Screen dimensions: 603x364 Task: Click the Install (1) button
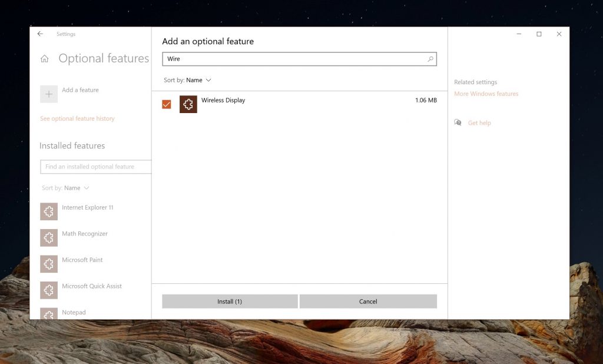click(230, 302)
